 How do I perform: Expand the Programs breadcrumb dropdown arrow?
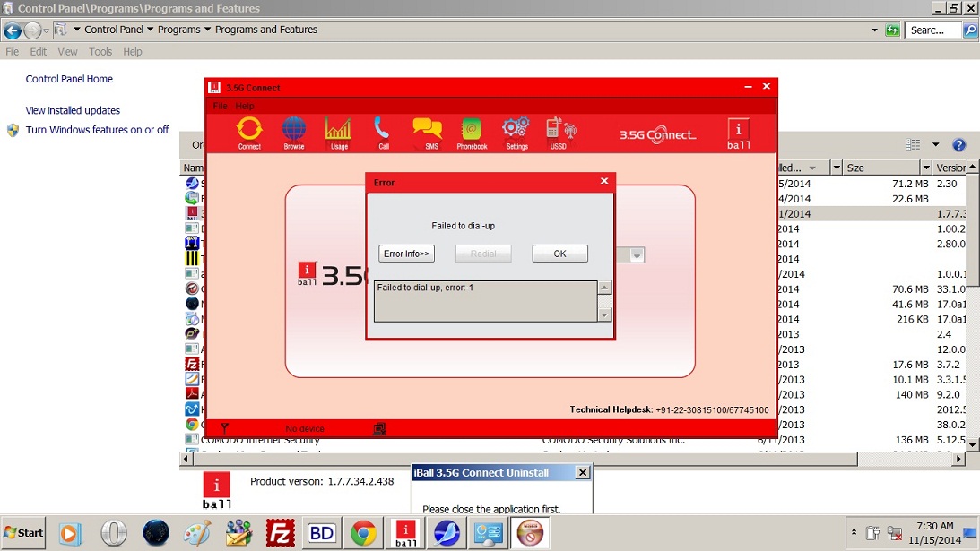[208, 30]
